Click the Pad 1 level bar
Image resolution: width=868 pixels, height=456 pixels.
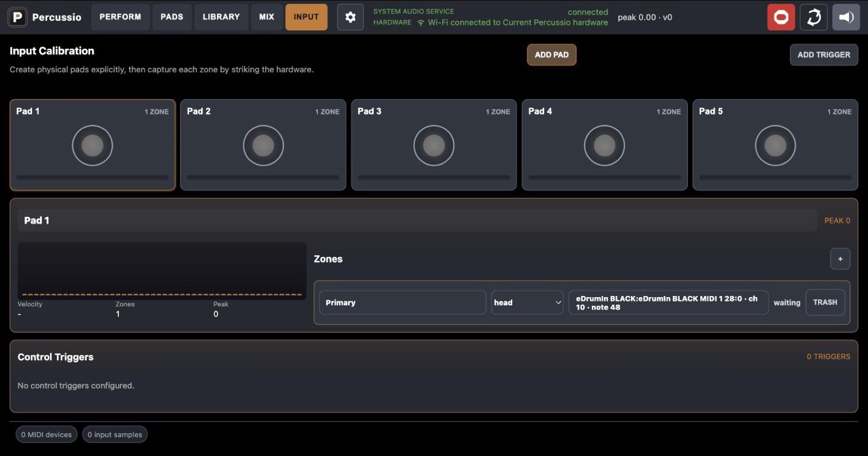(x=92, y=177)
